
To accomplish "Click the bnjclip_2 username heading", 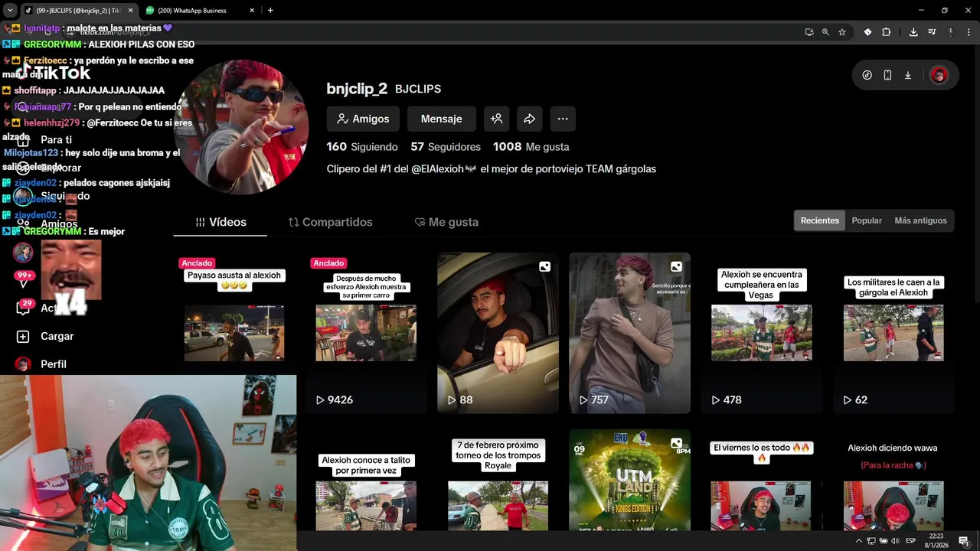I will 357,89.
